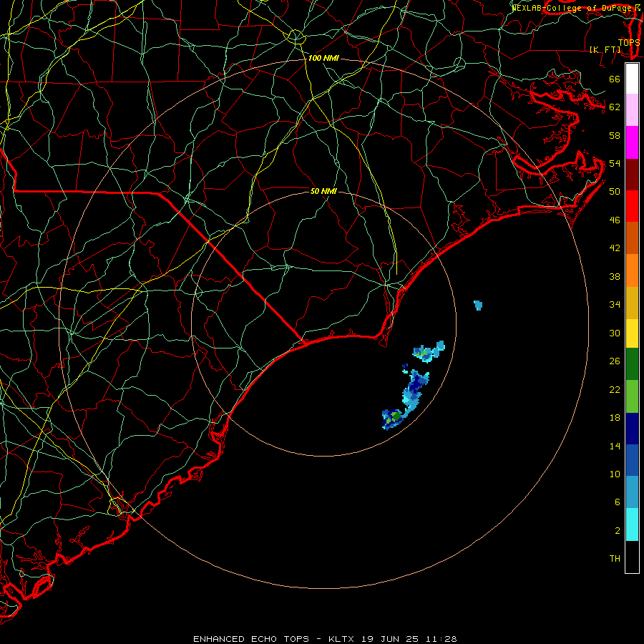Click the northern echo cluster near 50 NMI ring
644x644 pixels.
point(428,352)
